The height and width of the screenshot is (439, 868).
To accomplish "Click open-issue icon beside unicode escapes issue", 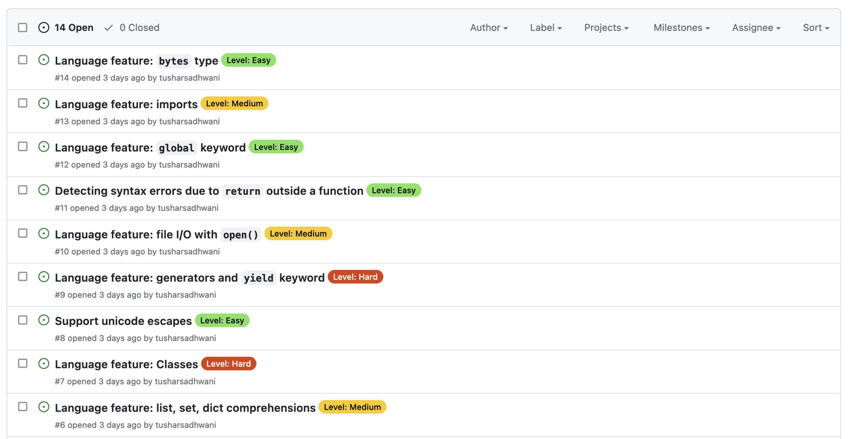I will click(44, 320).
